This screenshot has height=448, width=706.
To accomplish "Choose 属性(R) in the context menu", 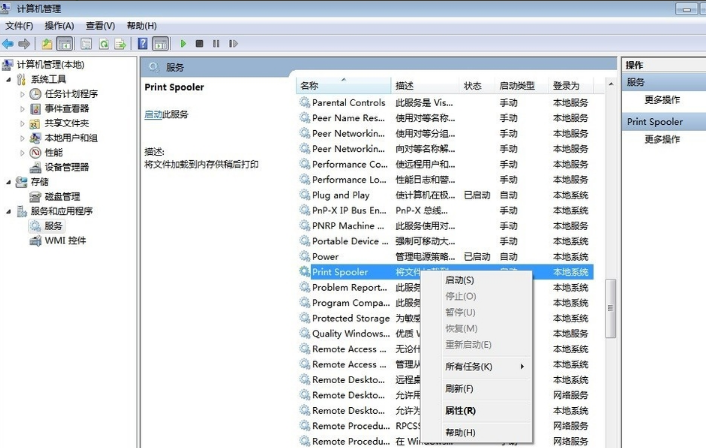I will (460, 410).
